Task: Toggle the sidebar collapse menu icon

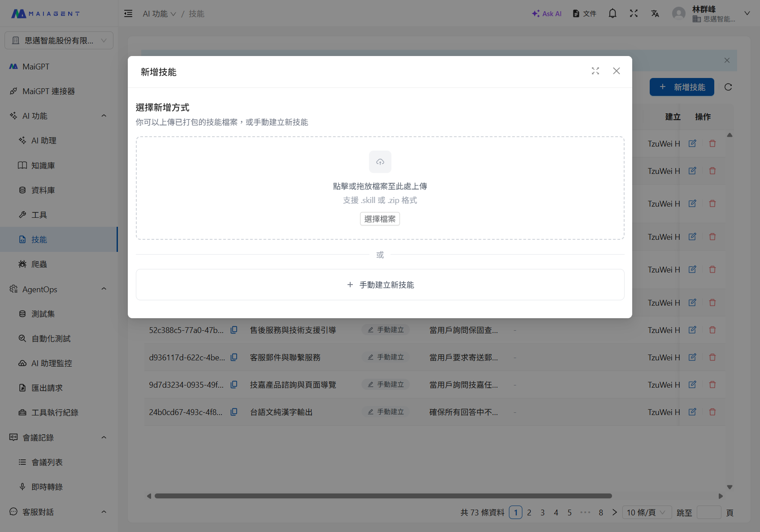Action: 128,13
